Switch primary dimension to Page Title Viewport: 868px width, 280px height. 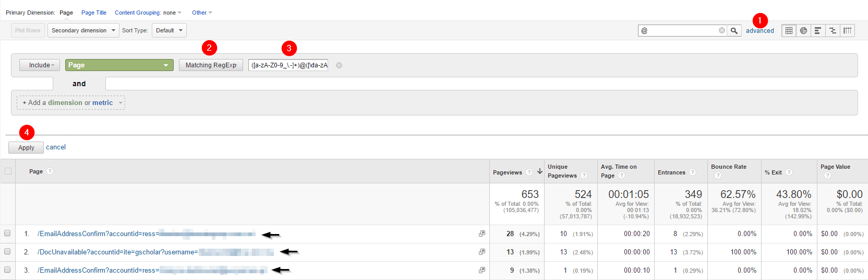94,13
